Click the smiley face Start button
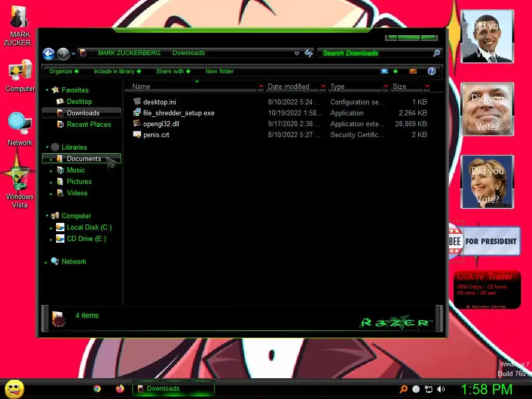 15,389
